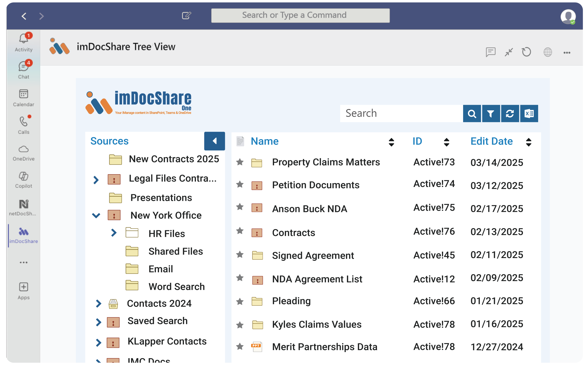
Task: Select New Contracts 2025 folder
Action: [x=164, y=159]
